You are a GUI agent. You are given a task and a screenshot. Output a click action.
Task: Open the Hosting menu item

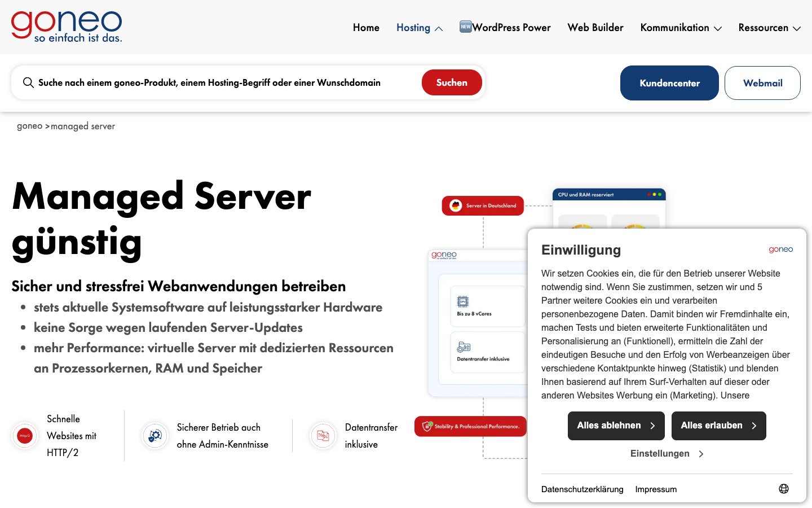413,28
